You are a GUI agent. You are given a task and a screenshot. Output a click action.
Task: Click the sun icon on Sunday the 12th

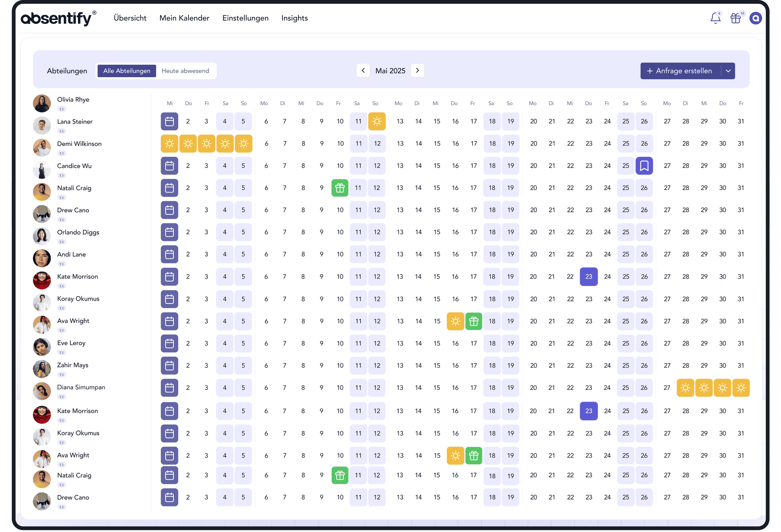[377, 121]
